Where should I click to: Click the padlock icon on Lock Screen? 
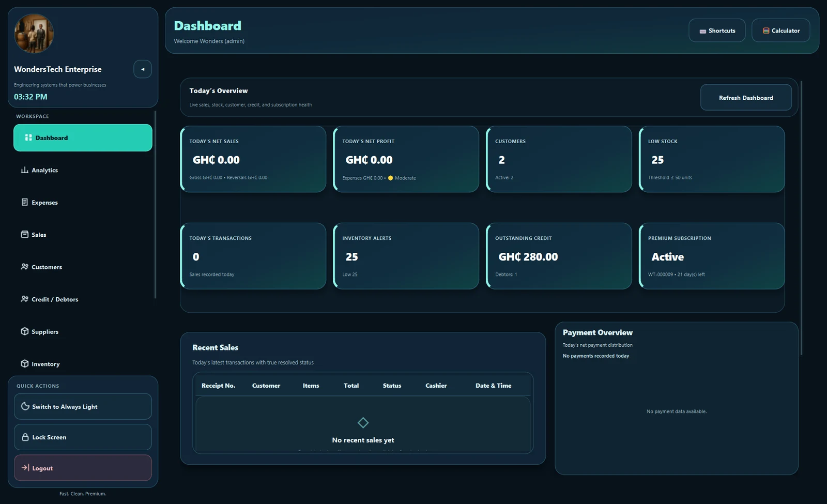coord(25,437)
